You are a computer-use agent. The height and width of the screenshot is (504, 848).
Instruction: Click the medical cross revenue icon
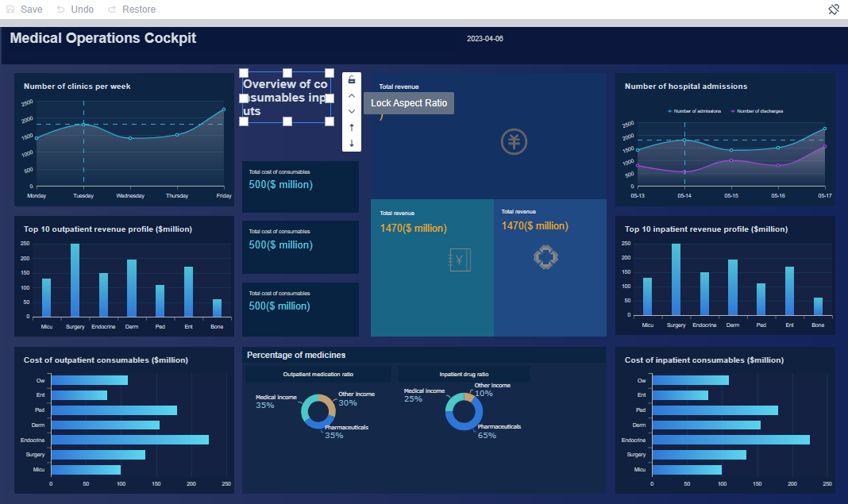pyautogui.click(x=545, y=257)
